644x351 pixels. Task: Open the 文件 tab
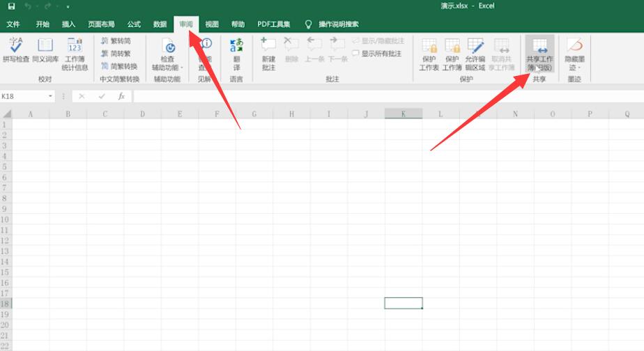coord(13,24)
